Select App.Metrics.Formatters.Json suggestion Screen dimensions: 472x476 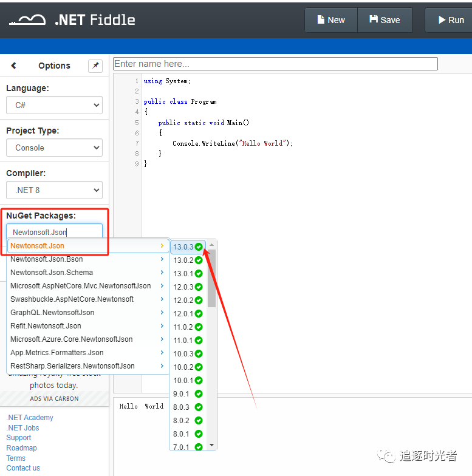pos(87,352)
